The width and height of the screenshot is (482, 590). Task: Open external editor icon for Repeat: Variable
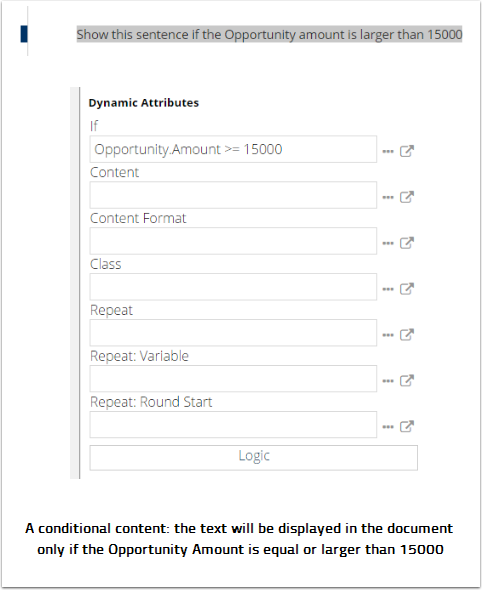[x=407, y=380]
